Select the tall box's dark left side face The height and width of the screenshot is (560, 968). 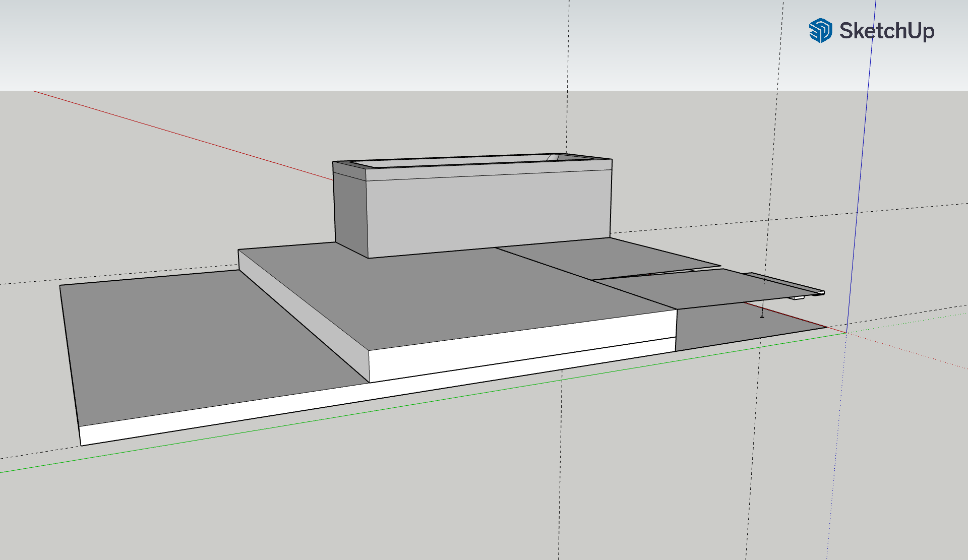[x=350, y=212]
